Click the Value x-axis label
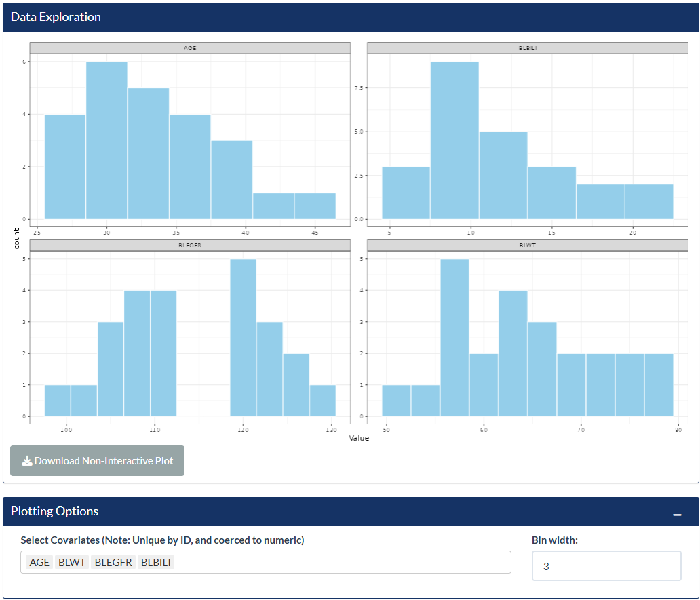700x600 pixels. tap(359, 438)
